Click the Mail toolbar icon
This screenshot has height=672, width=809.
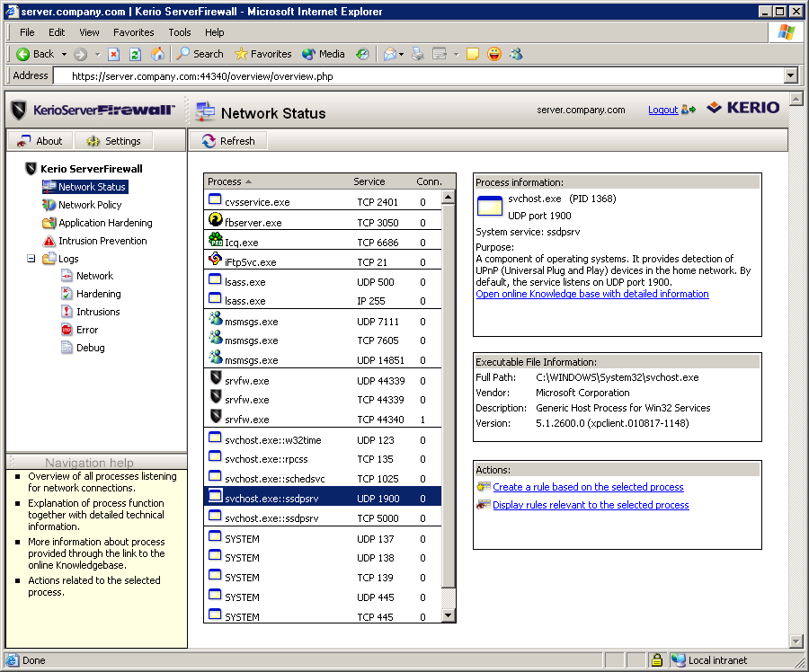tap(390, 54)
